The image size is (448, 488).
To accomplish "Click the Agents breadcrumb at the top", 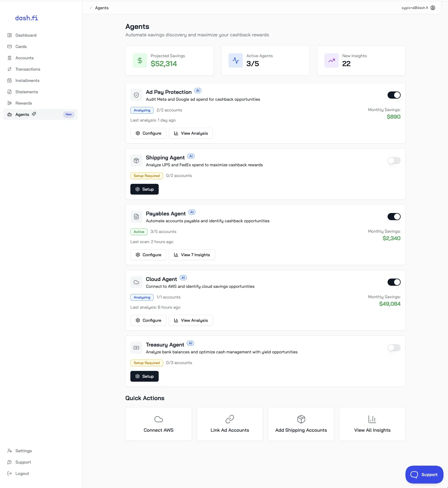I will 102,8.
